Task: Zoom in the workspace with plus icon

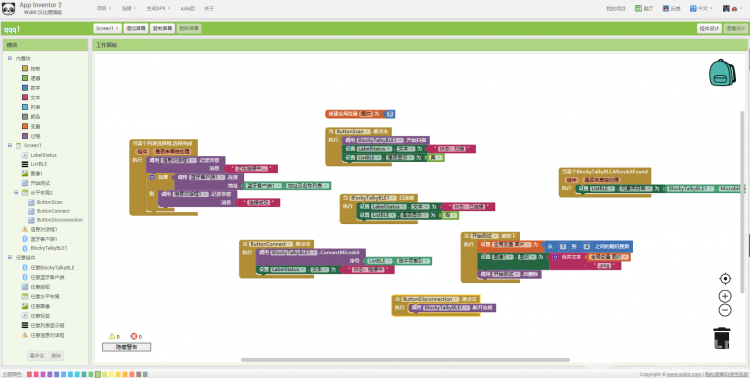Action: click(x=725, y=296)
